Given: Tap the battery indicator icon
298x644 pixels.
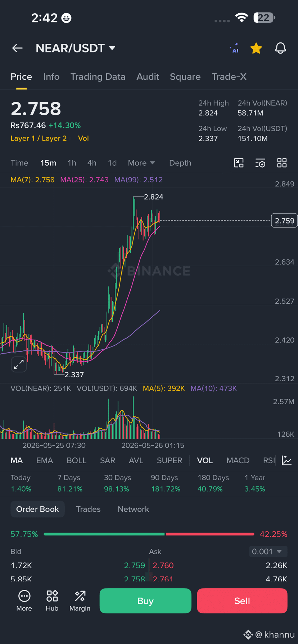Looking at the screenshot, I should click(264, 17).
